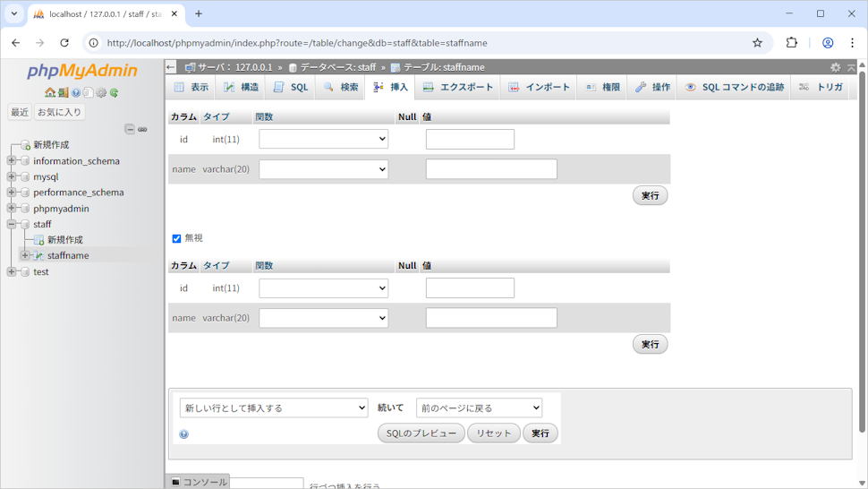The height and width of the screenshot is (489, 868).
Task: Collapse all navigation tree items
Action: coord(130,129)
